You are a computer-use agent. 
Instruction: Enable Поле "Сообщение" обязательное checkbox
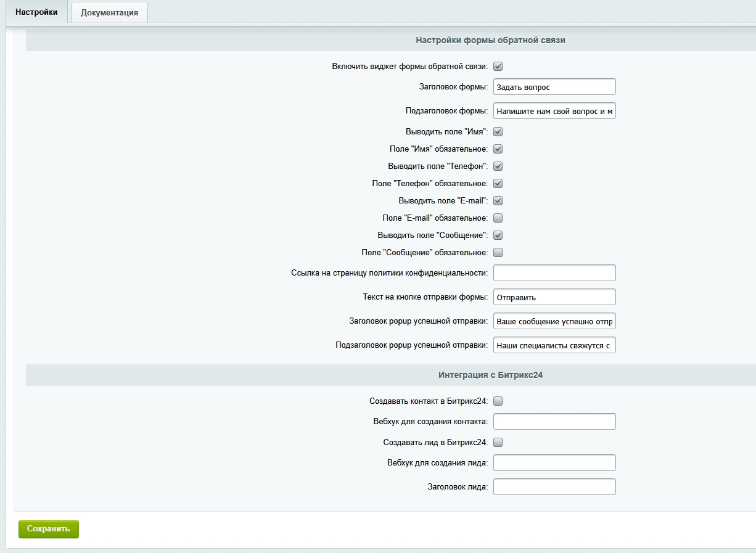pos(498,253)
